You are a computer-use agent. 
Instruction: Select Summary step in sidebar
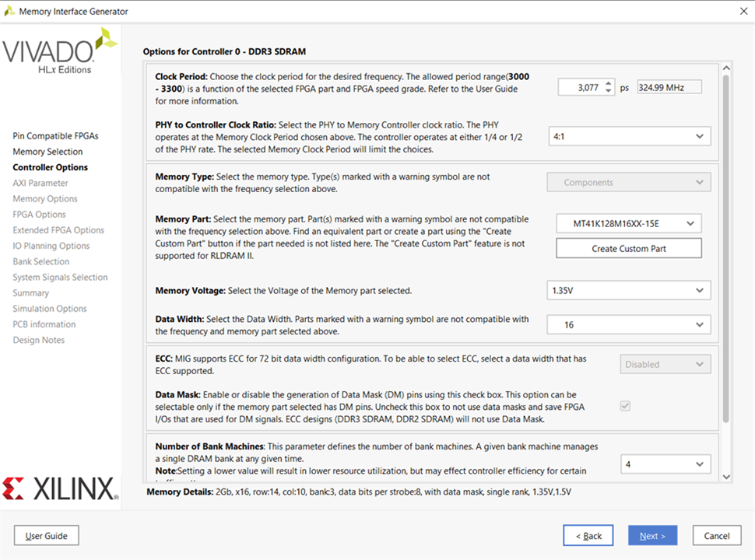(x=31, y=293)
